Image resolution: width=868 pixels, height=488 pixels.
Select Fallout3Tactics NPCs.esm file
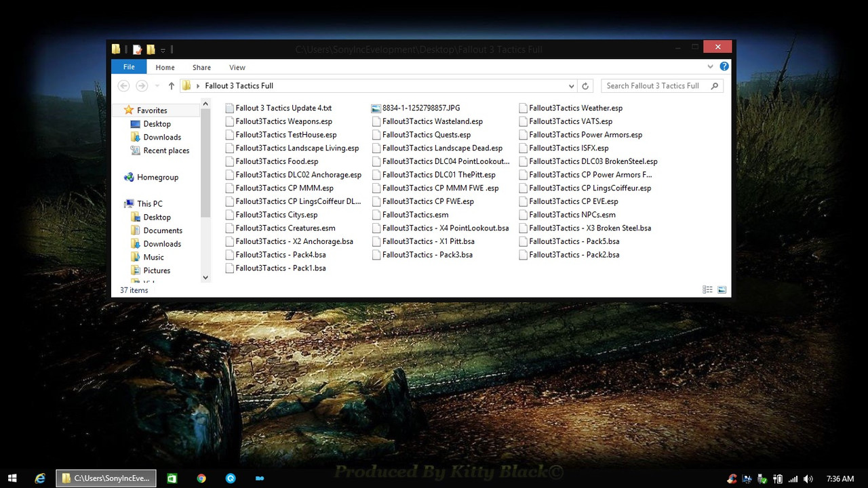[x=572, y=215]
